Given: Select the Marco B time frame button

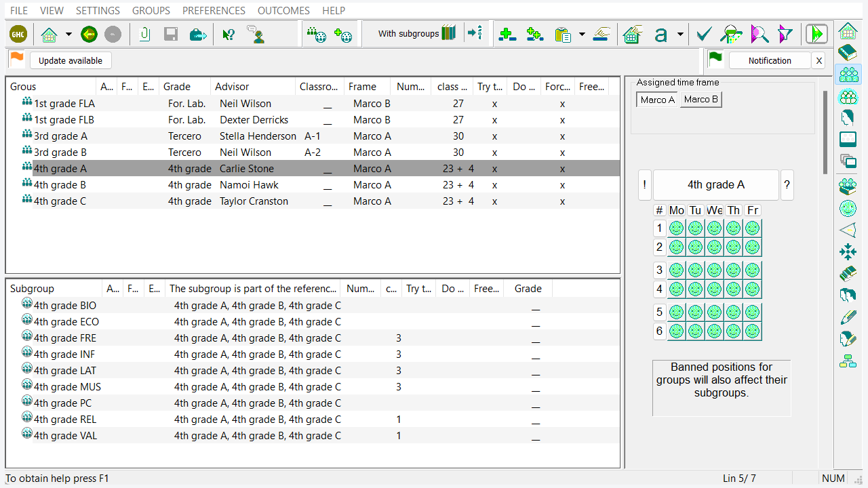Looking at the screenshot, I should (x=701, y=100).
